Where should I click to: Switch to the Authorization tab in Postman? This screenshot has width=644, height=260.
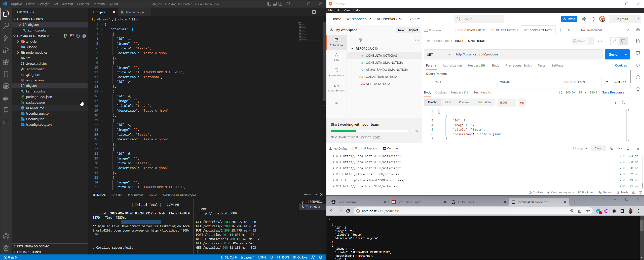pyautogui.click(x=452, y=65)
